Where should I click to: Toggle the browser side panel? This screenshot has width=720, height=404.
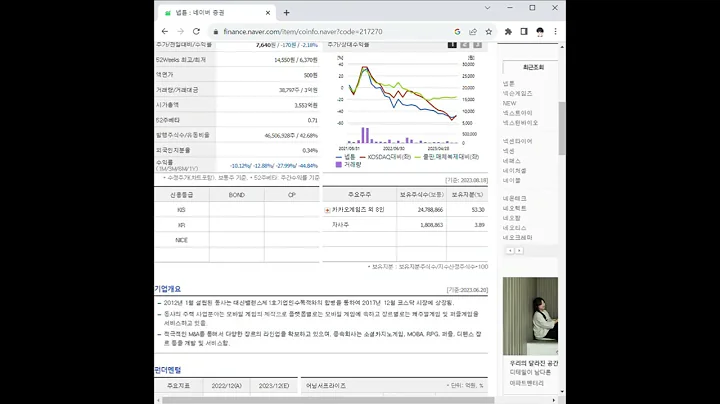pos(524,32)
